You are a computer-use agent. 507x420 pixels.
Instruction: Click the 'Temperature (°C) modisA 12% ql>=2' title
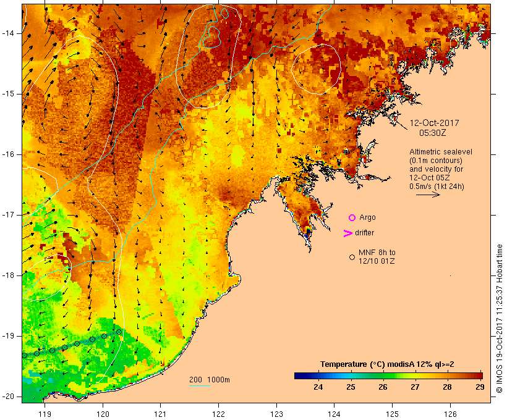click(x=387, y=364)
